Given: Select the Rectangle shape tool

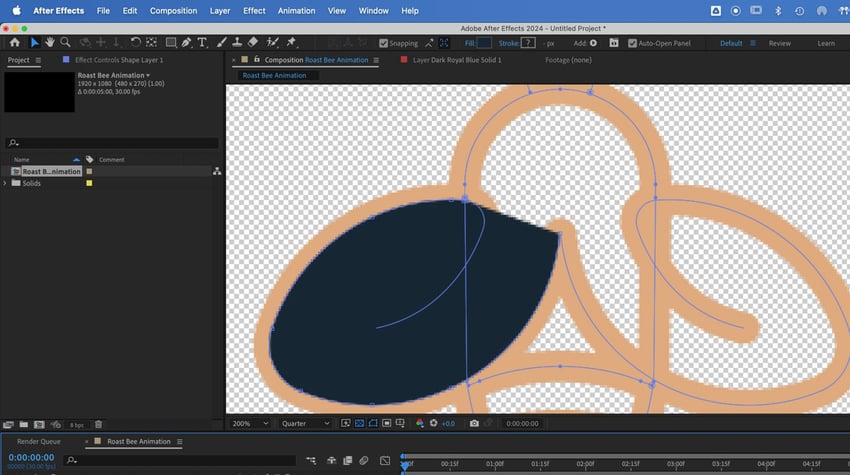Looking at the screenshot, I should click(171, 42).
